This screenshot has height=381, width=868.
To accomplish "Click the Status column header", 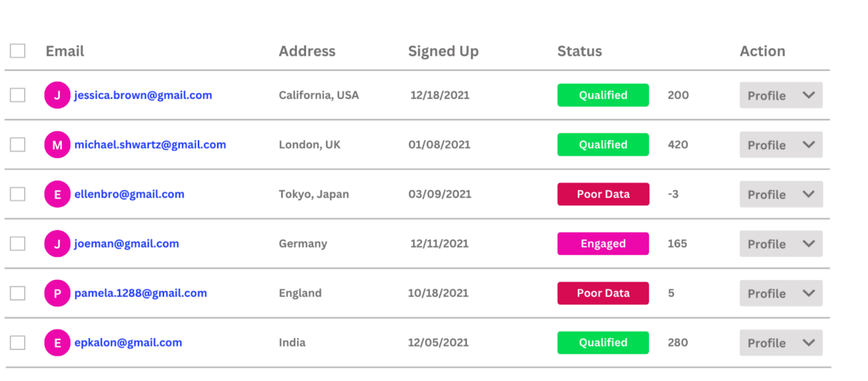I will 579,51.
